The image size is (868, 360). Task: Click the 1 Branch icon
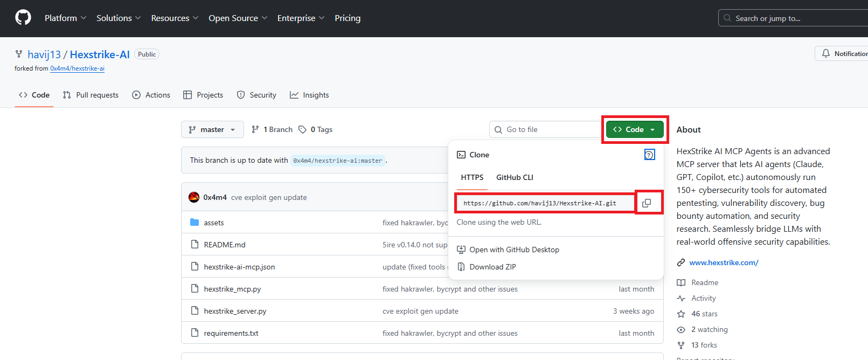tap(255, 129)
